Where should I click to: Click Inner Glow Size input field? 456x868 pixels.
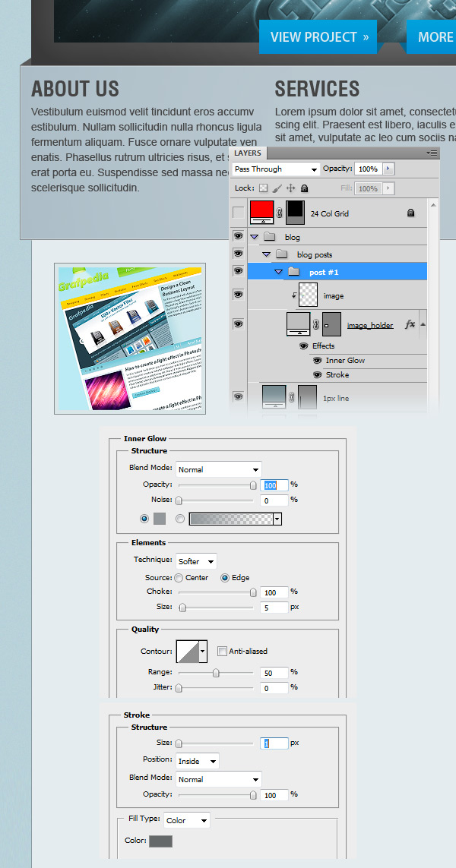[274, 608]
